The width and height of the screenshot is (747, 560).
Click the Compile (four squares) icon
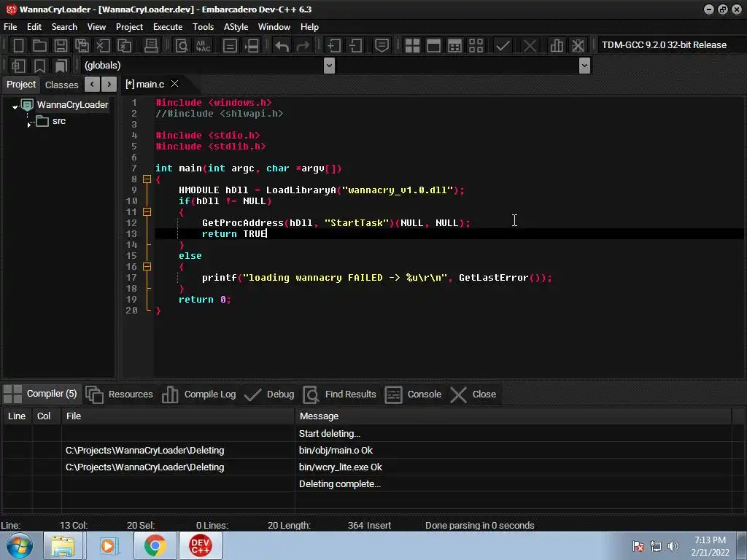tap(412, 45)
